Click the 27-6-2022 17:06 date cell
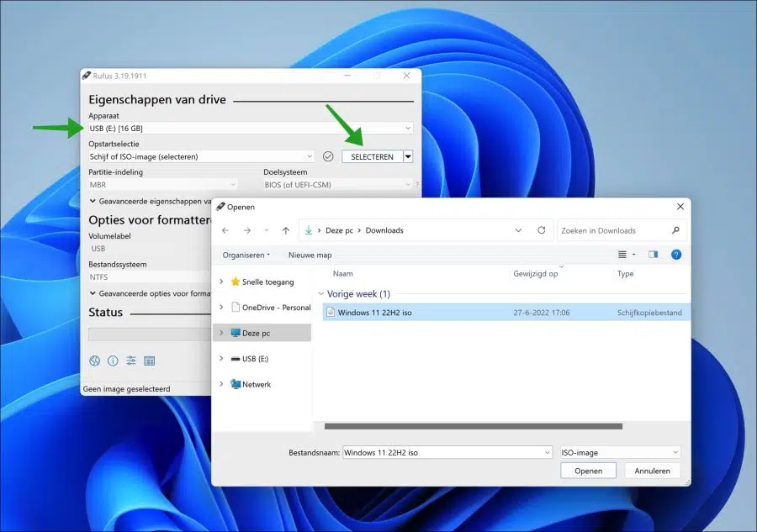757x532 pixels. [541, 313]
